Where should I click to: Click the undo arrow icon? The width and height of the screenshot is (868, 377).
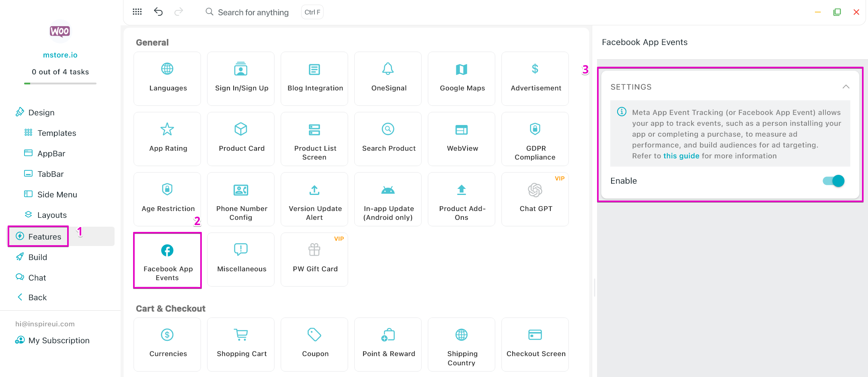click(x=158, y=12)
